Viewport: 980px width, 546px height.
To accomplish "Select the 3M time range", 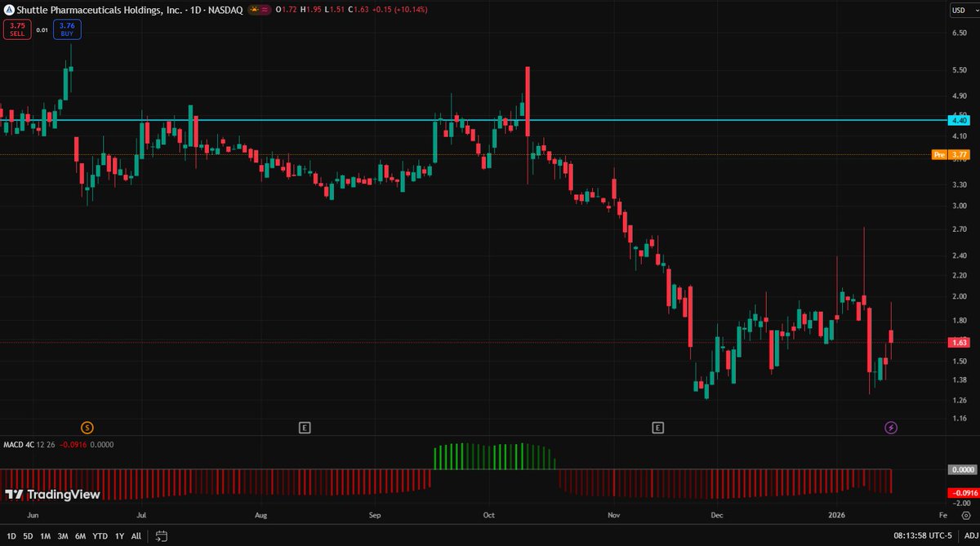I will click(63, 536).
